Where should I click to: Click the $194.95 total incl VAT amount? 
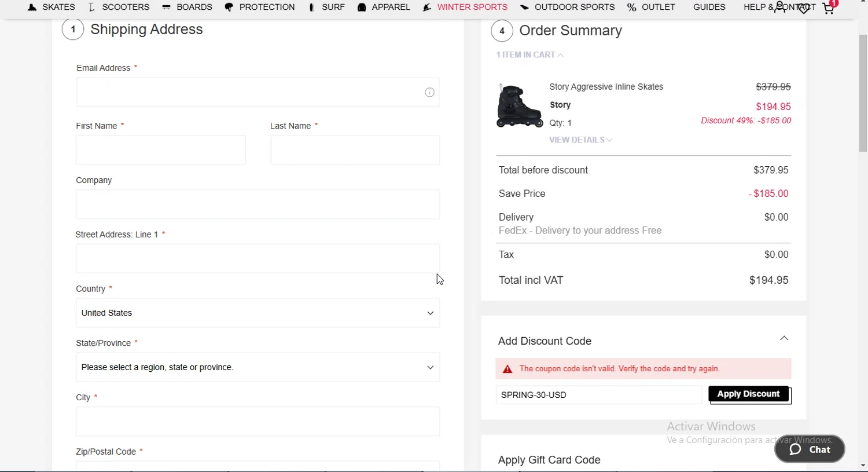(768, 280)
